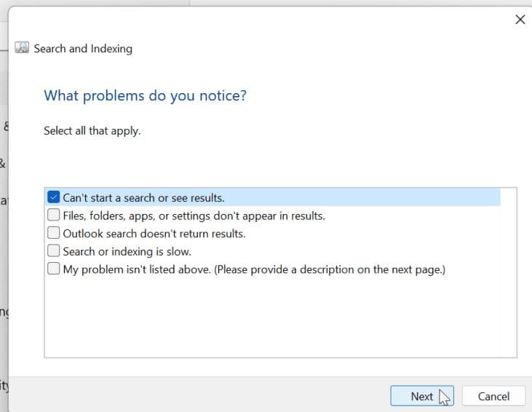Click the "Search or indexing is slow" label text
This screenshot has height=412, width=532.
click(127, 251)
